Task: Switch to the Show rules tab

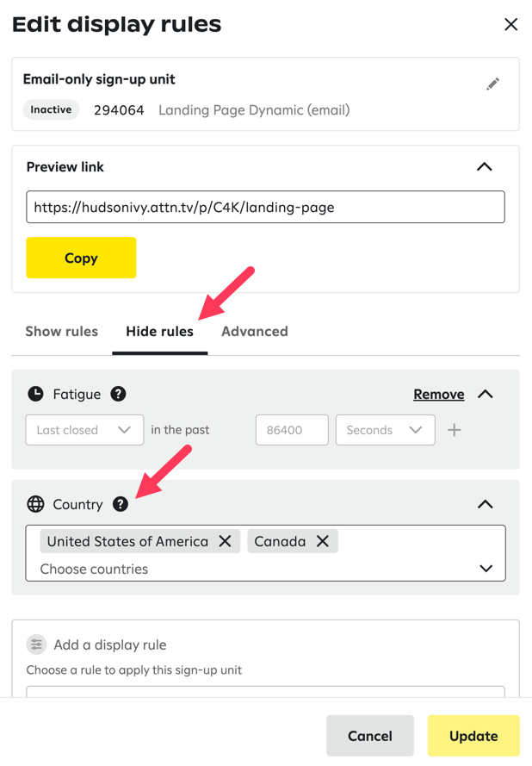Action: tap(62, 331)
